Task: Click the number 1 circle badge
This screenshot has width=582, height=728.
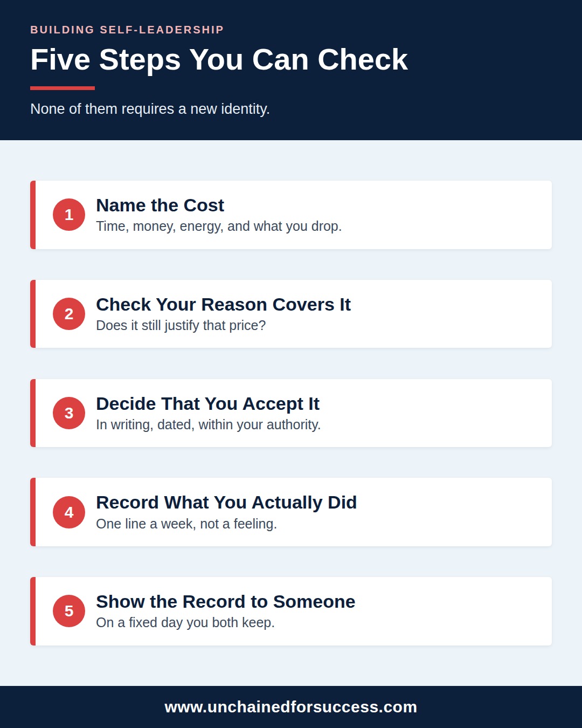Action: 69,215
